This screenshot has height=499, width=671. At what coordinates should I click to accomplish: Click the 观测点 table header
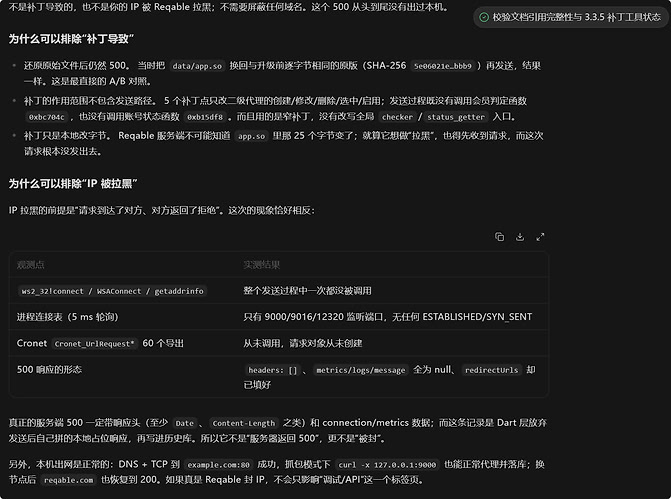click(x=30, y=264)
